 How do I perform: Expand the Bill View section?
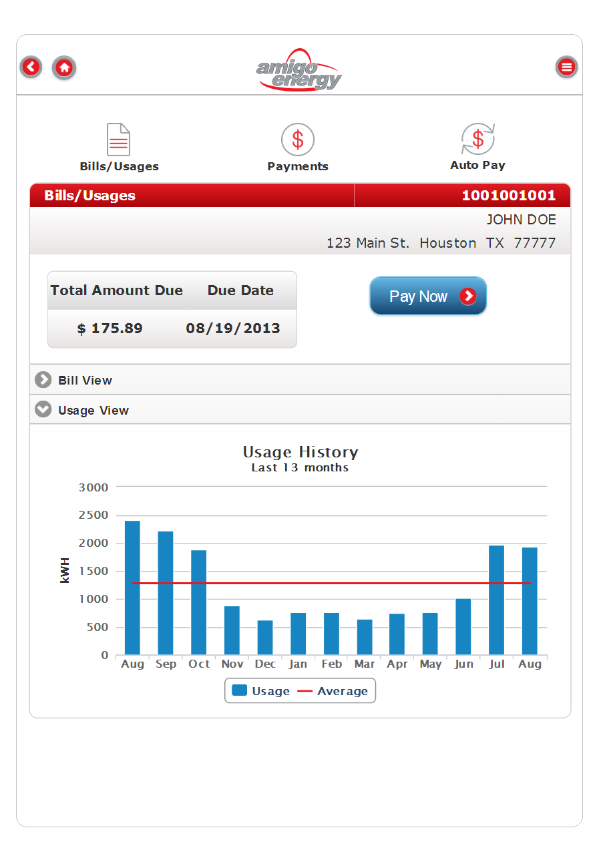coord(301,380)
